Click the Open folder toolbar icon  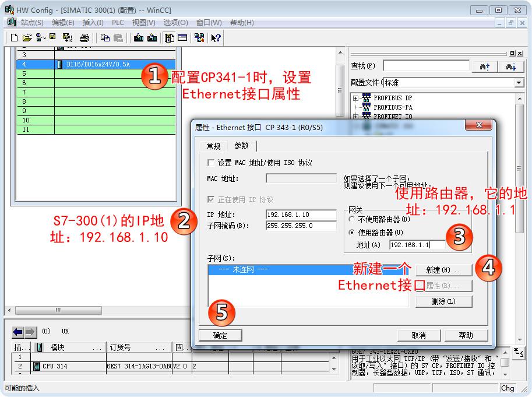click(x=27, y=38)
